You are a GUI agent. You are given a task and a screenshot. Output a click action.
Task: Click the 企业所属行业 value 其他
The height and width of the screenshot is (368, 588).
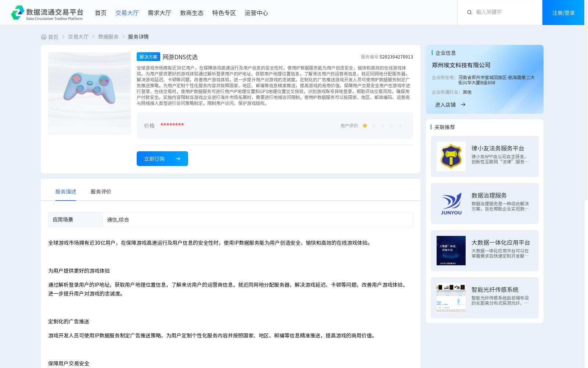[467, 92]
